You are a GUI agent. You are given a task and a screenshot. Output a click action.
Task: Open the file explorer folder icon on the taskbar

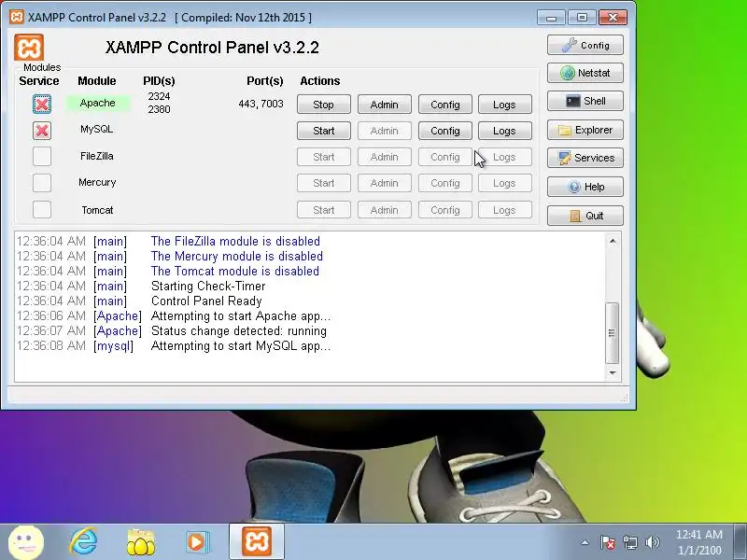click(x=141, y=542)
